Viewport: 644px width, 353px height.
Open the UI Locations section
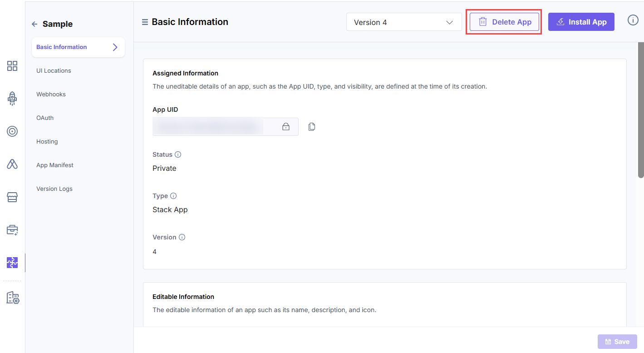54,70
